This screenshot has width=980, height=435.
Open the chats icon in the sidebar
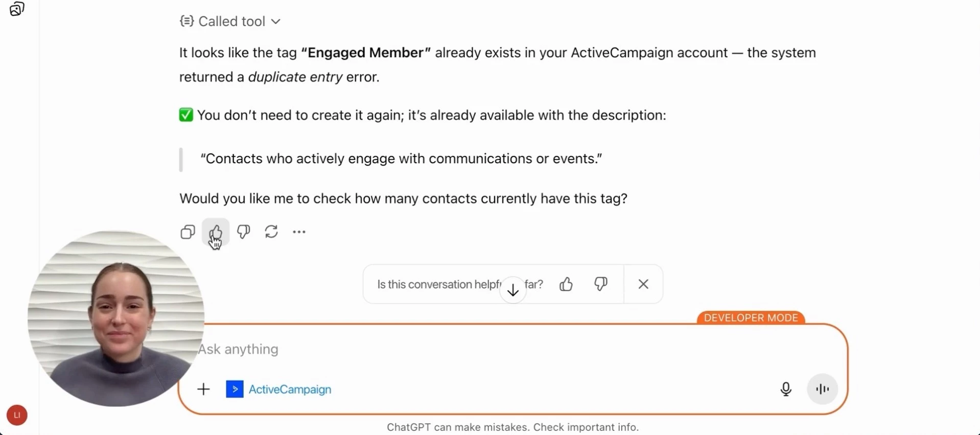[17, 9]
